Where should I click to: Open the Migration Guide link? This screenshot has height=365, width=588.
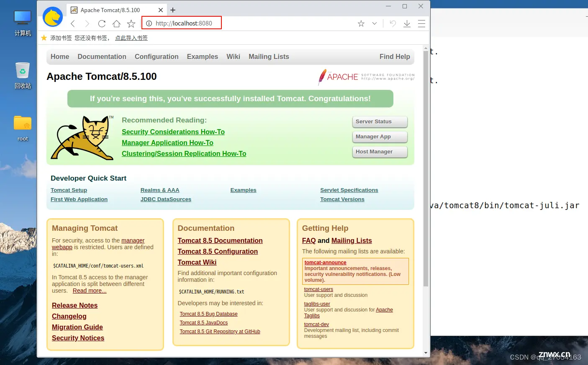click(x=77, y=327)
